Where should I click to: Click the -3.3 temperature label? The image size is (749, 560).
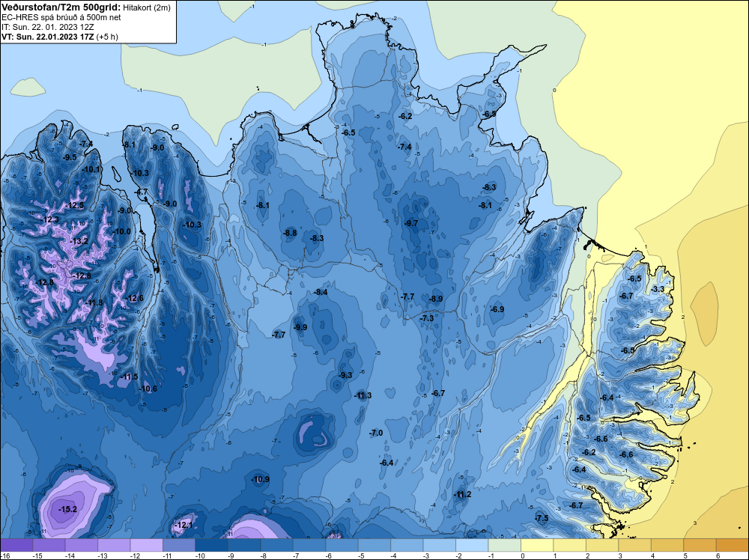658,289
